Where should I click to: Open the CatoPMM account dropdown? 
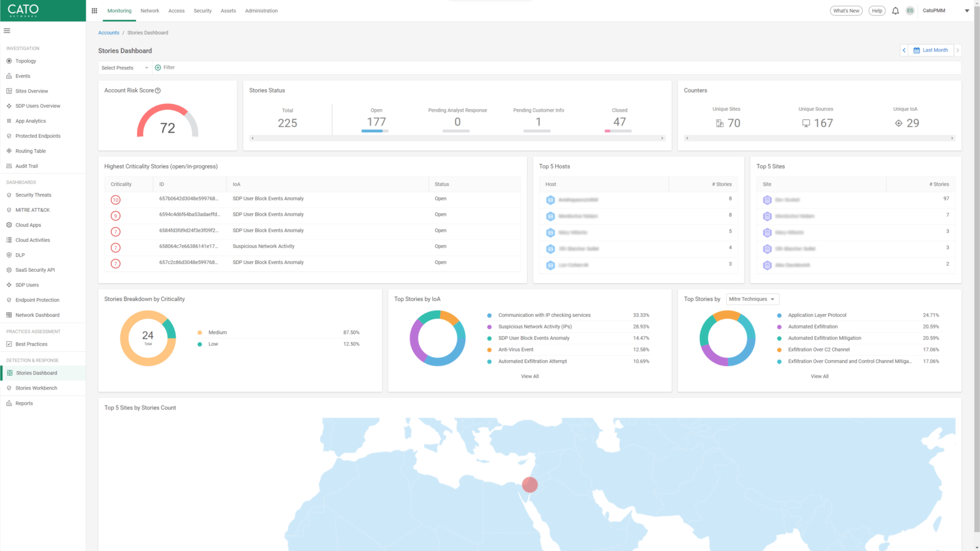(941, 11)
